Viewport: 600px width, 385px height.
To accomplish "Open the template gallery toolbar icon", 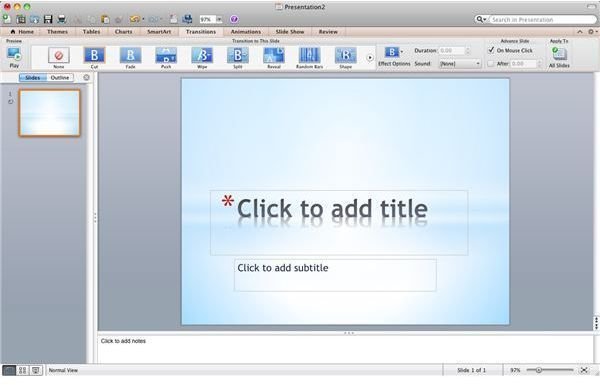I will (21, 19).
